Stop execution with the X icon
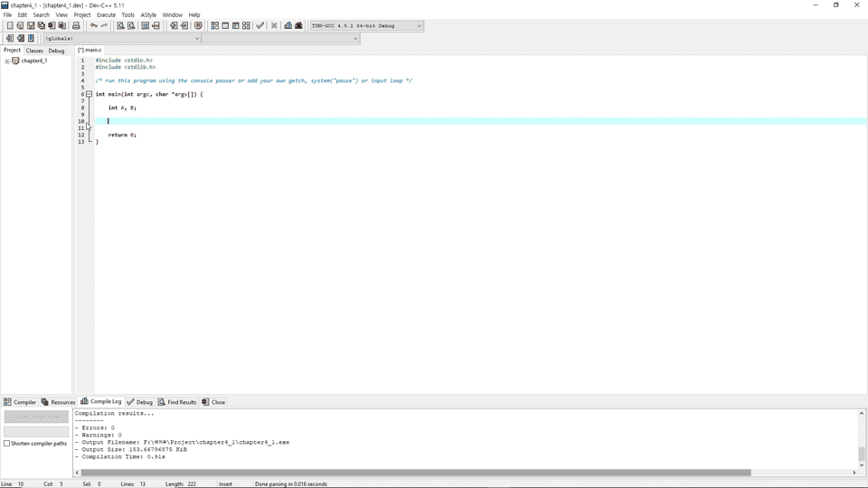This screenshot has height=488, width=868. point(273,25)
